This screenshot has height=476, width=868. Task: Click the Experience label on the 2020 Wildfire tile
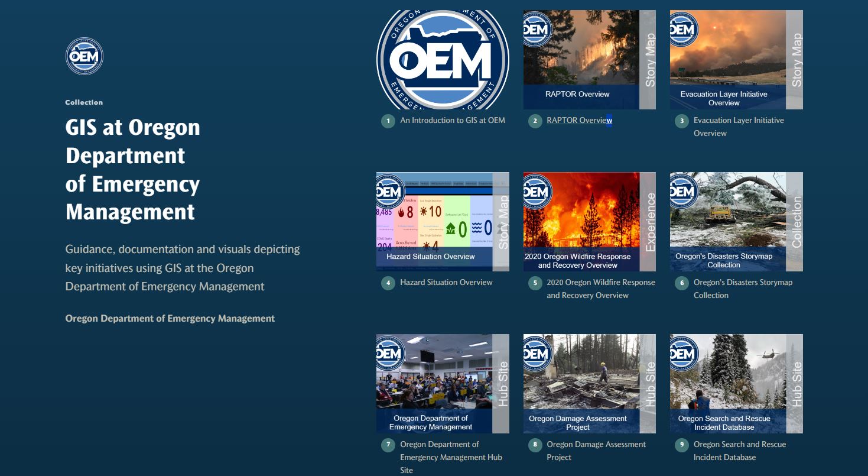[x=651, y=221]
